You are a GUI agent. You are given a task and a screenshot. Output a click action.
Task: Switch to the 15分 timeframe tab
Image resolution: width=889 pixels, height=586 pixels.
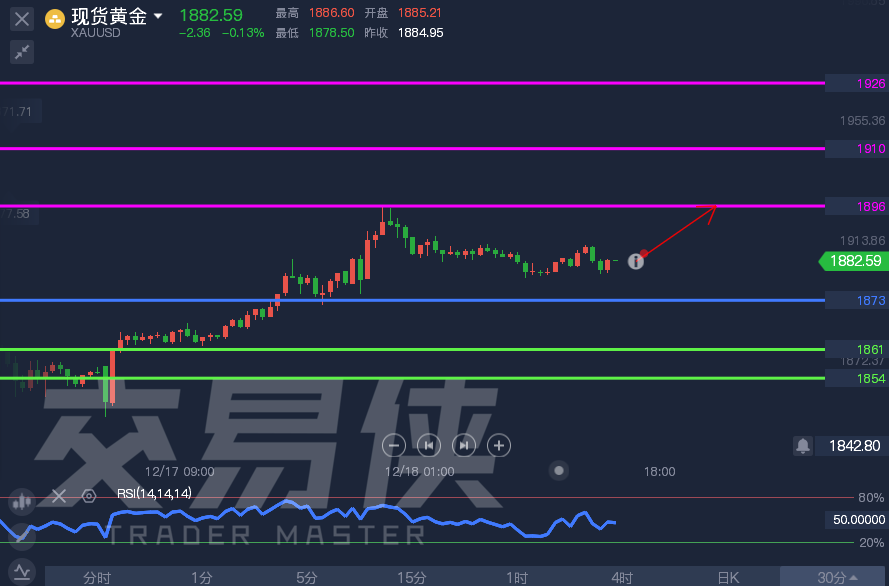coord(412,577)
